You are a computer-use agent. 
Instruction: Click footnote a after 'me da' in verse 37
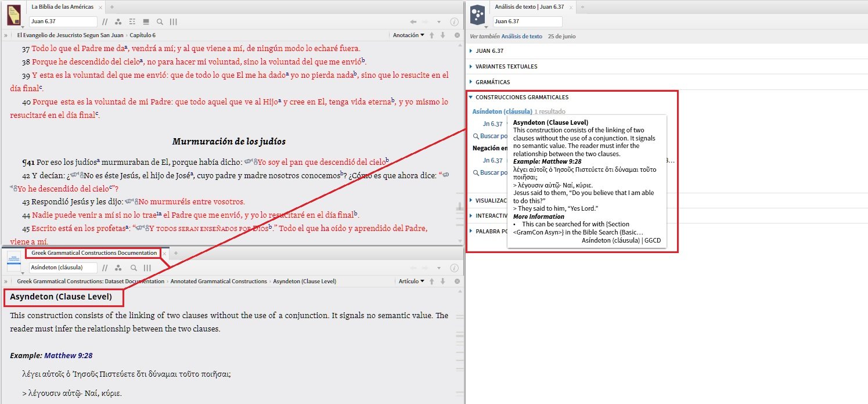[x=126, y=46]
